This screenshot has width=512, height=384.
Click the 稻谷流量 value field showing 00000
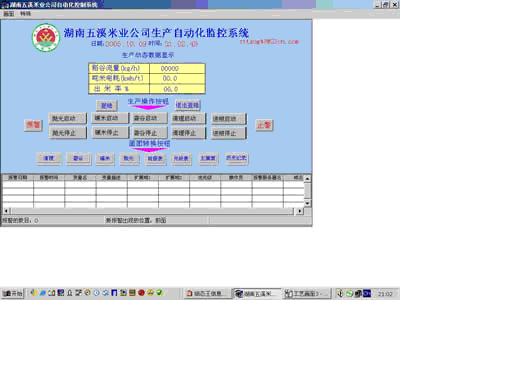coord(177,68)
